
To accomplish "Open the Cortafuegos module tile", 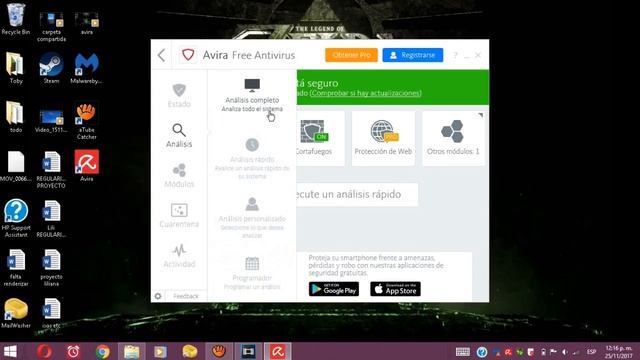I will point(321,138).
